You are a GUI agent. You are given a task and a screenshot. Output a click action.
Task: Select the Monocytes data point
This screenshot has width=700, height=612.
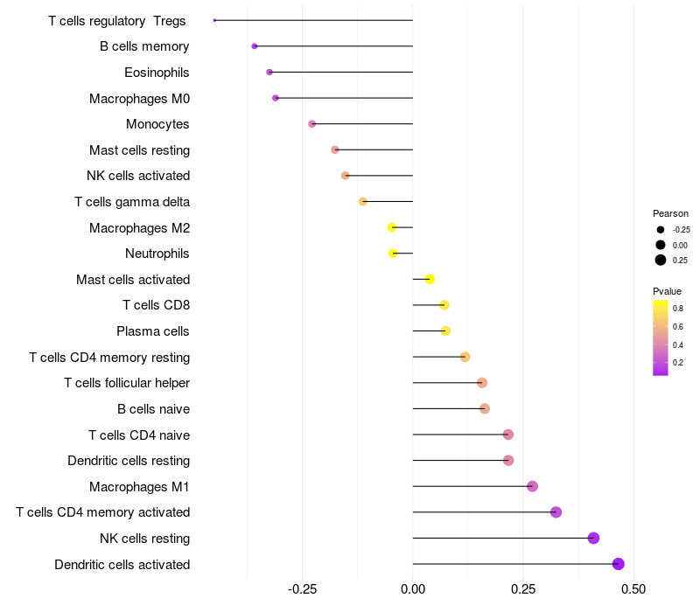[312, 124]
